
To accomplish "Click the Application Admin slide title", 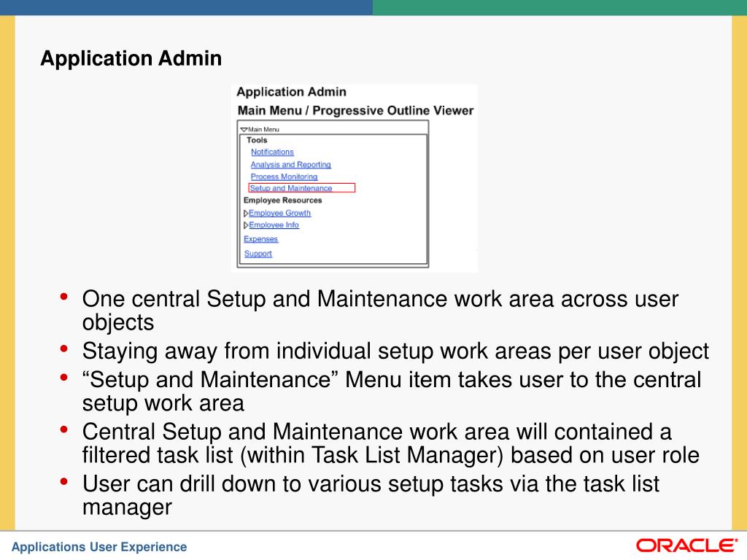I will coord(131,58).
